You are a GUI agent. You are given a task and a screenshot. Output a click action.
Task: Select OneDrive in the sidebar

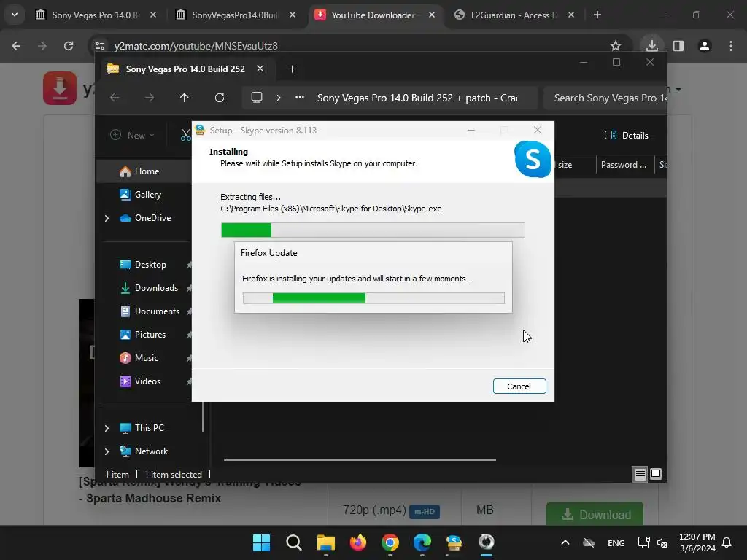coord(145,218)
